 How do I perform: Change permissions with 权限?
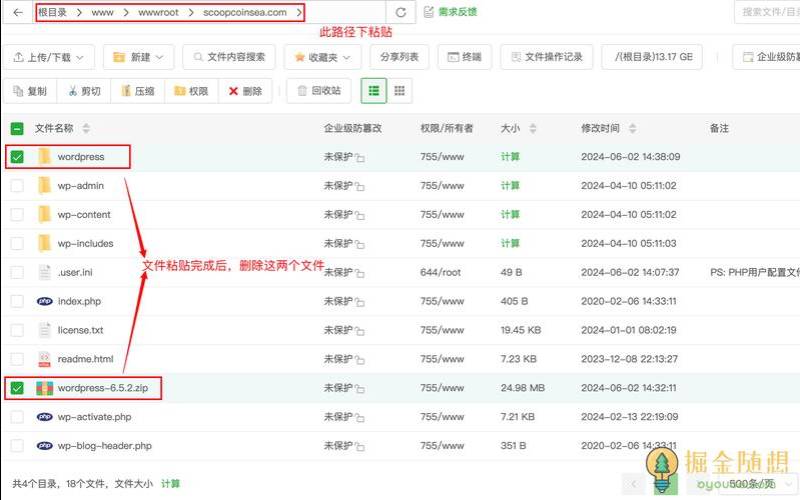pos(191,91)
